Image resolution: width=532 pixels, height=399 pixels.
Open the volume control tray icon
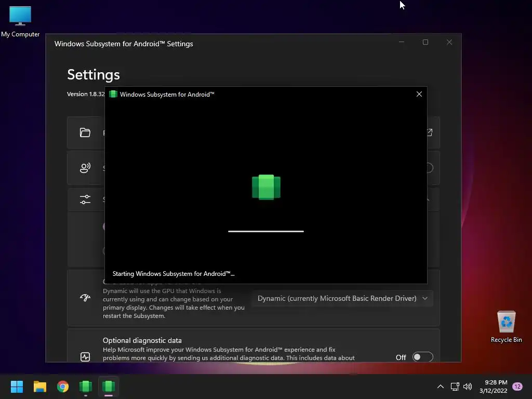468,387
